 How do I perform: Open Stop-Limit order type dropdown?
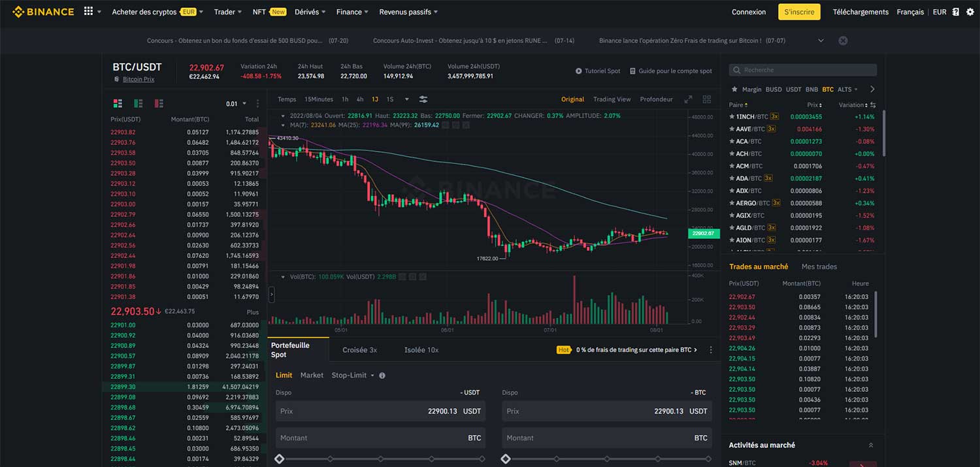coord(353,376)
